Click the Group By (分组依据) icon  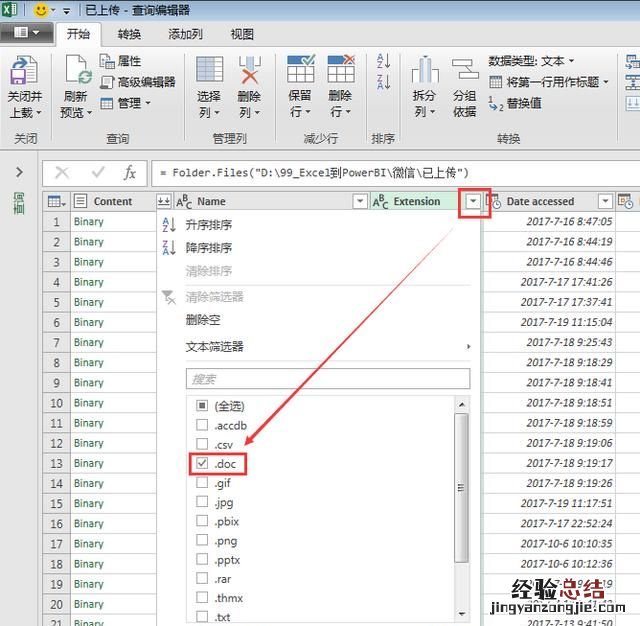465,69
